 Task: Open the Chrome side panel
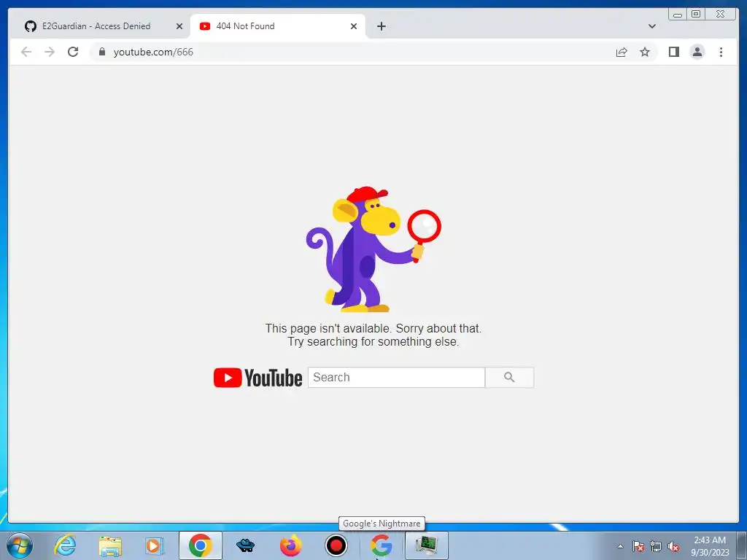[x=673, y=52]
